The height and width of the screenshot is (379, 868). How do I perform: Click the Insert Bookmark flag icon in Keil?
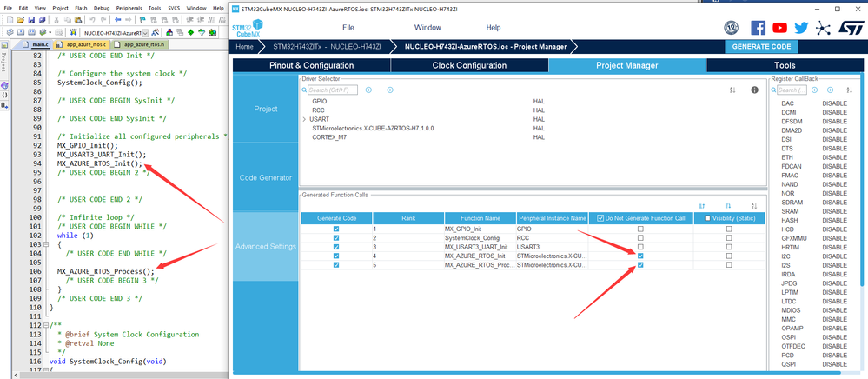[x=142, y=19]
